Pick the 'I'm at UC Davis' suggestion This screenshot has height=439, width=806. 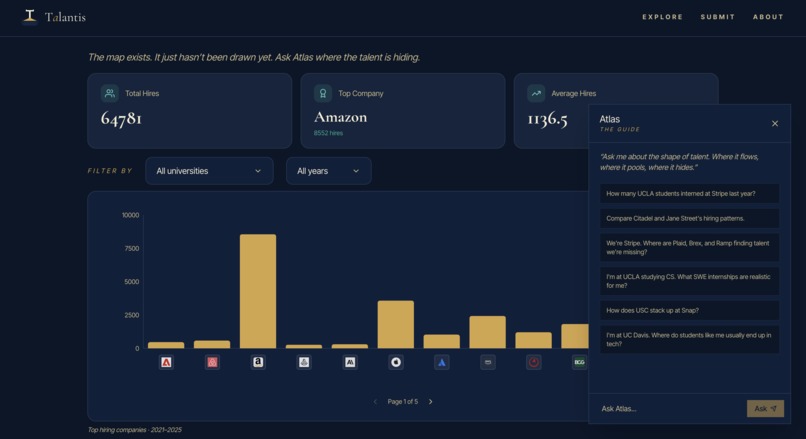tap(689, 339)
